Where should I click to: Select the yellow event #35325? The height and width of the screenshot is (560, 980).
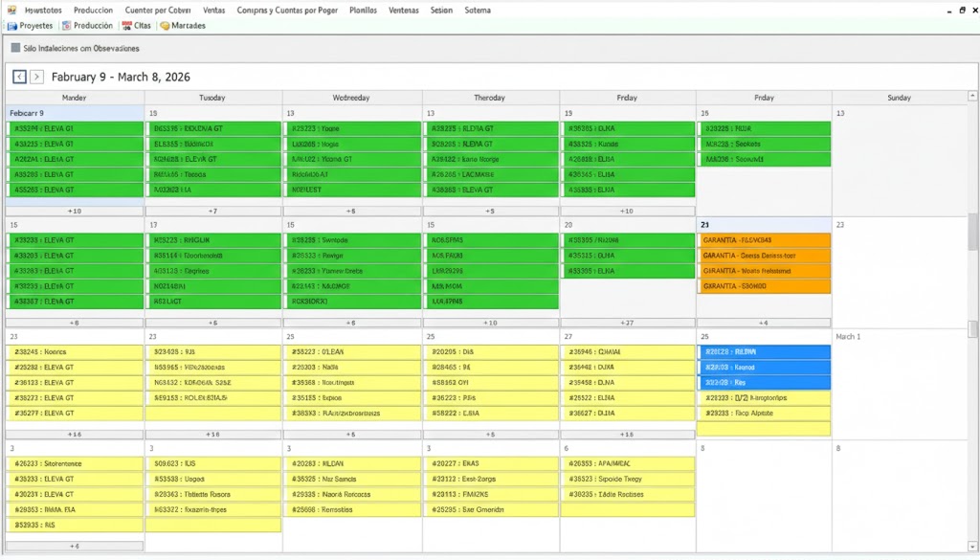click(352, 480)
